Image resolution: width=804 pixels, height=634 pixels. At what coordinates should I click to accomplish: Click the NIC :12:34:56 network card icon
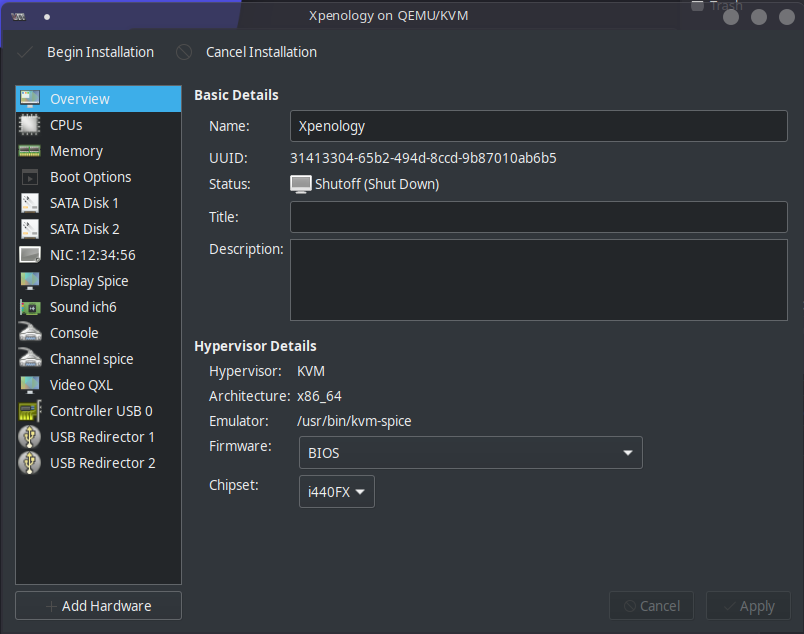(30, 255)
